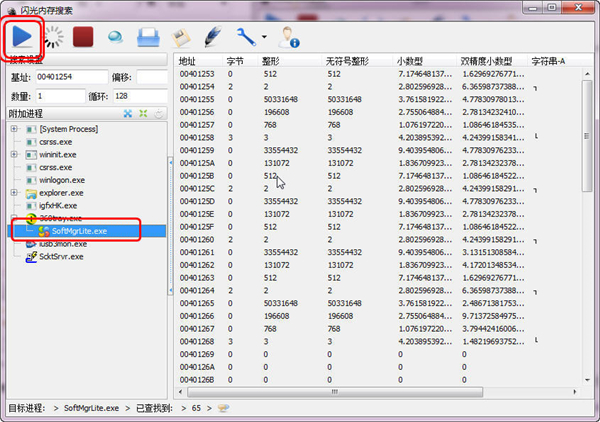Click the feather quill pen icon
Image resolution: width=600 pixels, height=422 pixels.
click(213, 38)
